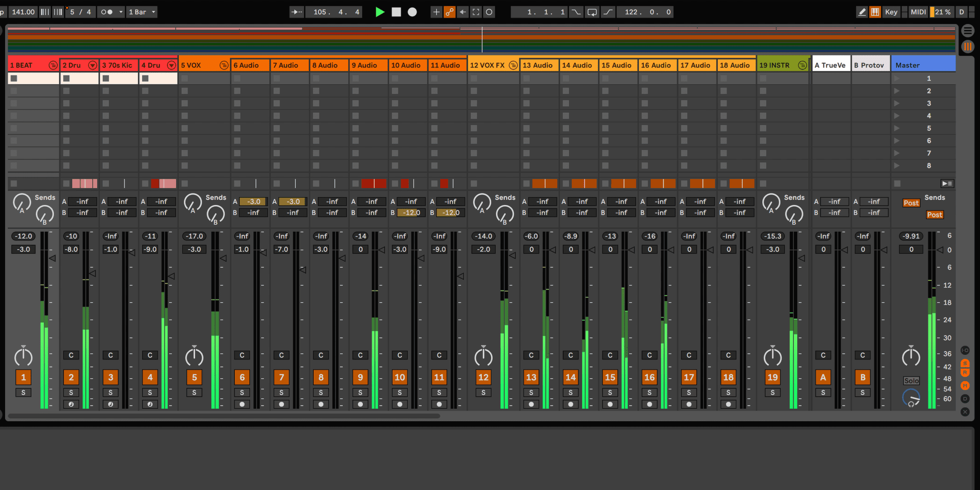
Task: Click the 5 / 4 time signature field
Action: coord(80,12)
